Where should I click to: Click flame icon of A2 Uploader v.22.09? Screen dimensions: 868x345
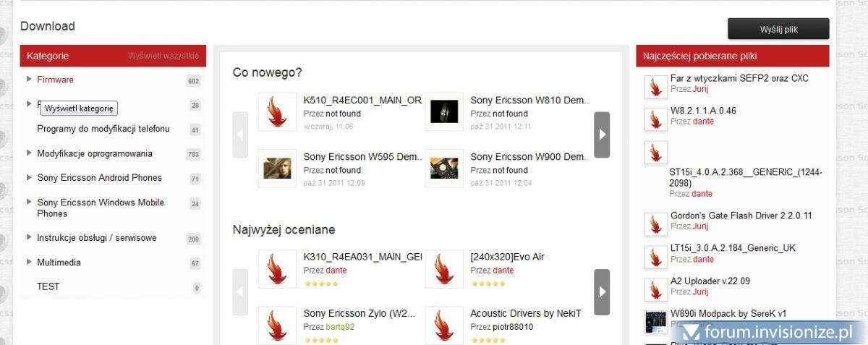point(656,290)
